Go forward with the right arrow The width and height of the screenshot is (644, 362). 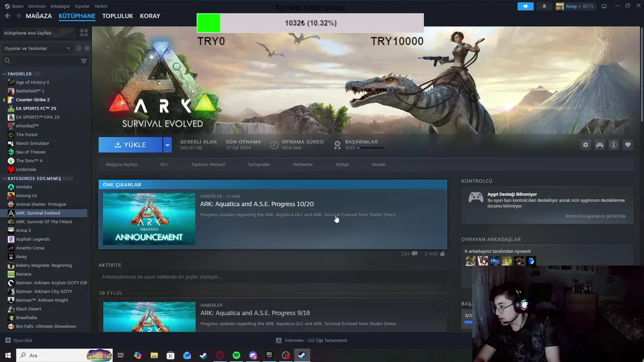tap(18, 16)
